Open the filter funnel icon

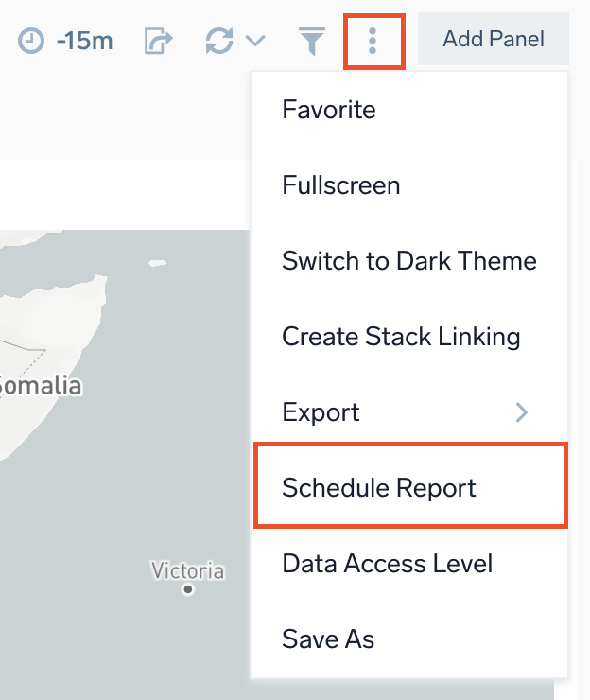(312, 41)
